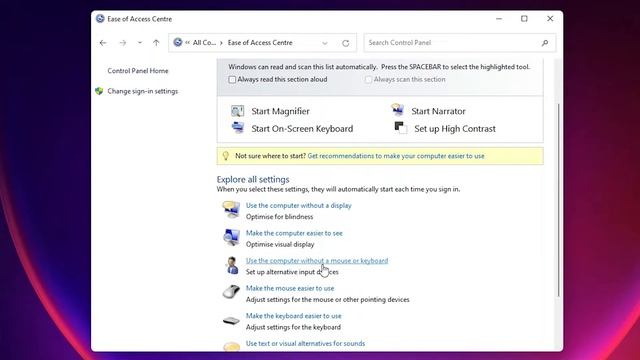The height and width of the screenshot is (360, 640).
Task: Click the Optimise for blindness text
Action: (280, 217)
